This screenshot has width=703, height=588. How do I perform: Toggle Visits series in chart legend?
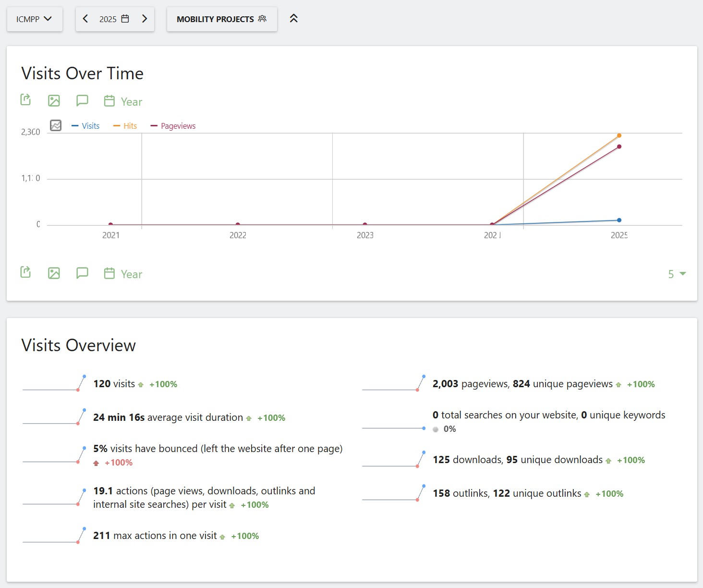[85, 126]
